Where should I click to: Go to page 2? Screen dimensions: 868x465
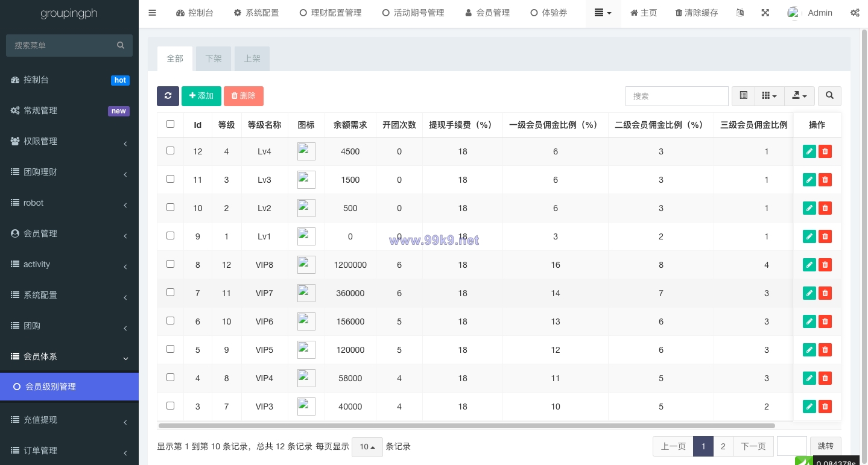tap(723, 446)
